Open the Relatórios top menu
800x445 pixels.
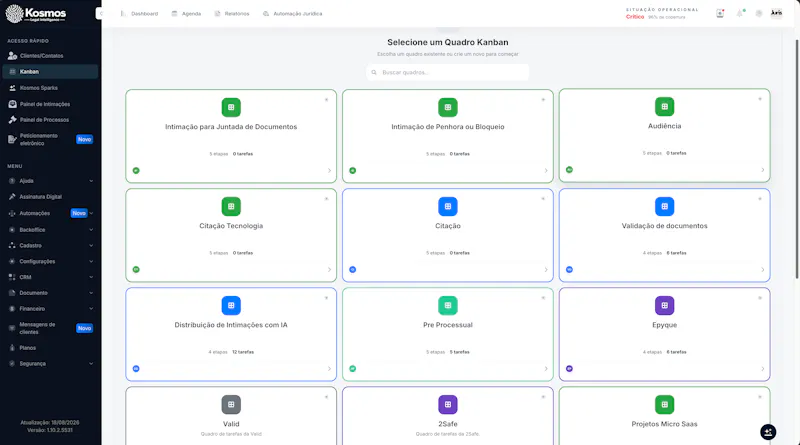[232, 14]
